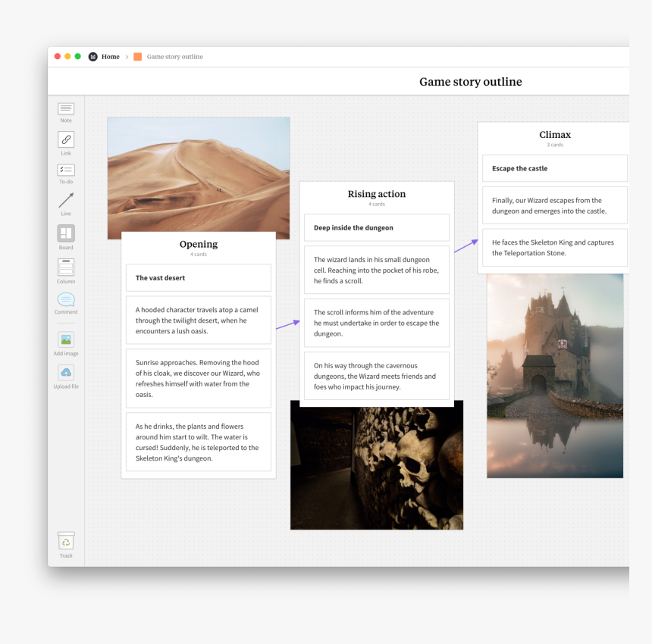Select the castle photo
This screenshot has height=644, width=652.
click(554, 375)
